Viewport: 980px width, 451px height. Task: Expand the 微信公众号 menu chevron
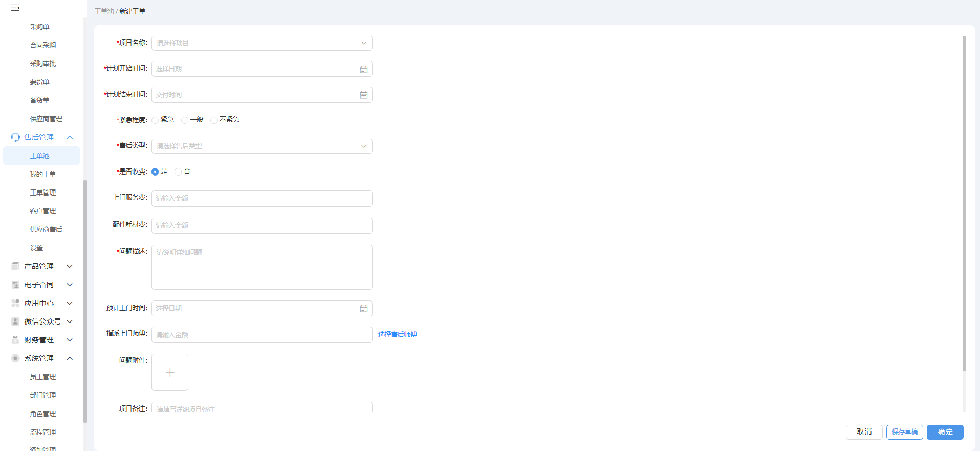coord(70,321)
